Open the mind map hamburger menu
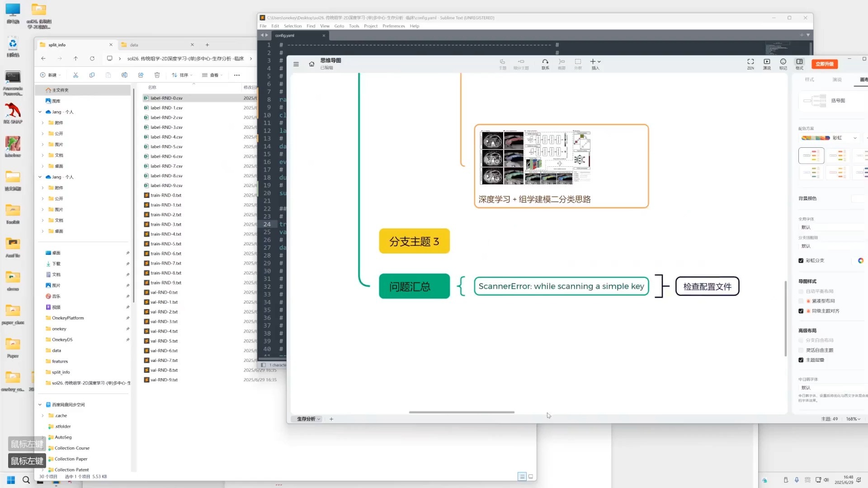 coord(296,64)
